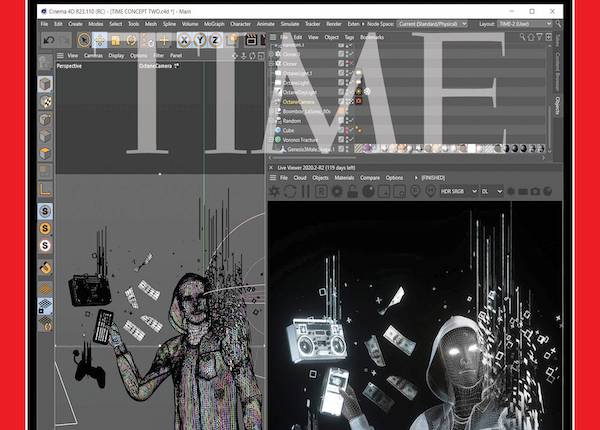
Task: Toggle the Y axis lock
Action: coord(201,40)
